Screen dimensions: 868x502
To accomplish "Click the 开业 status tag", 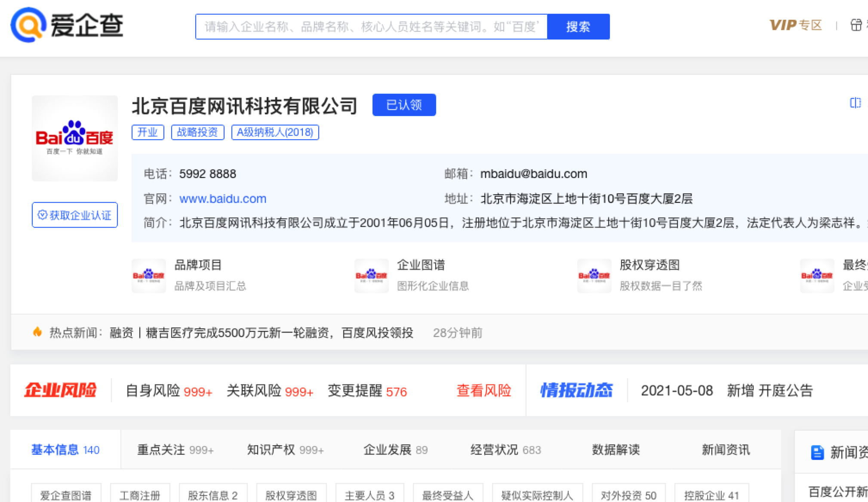I will [148, 132].
